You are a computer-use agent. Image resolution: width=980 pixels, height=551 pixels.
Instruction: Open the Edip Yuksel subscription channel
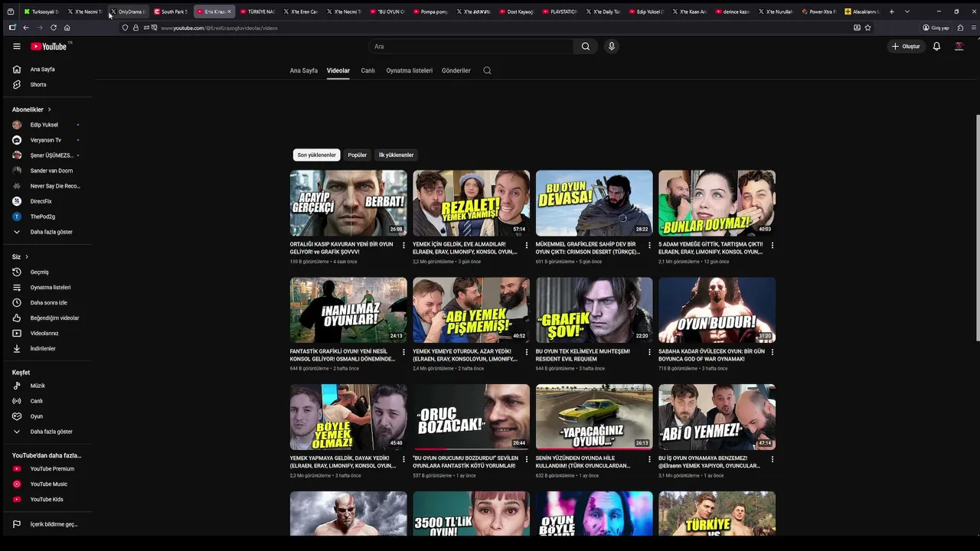click(x=46, y=125)
